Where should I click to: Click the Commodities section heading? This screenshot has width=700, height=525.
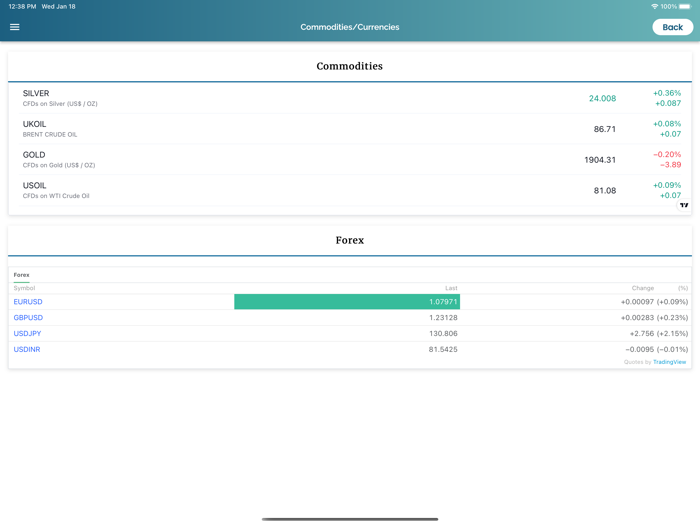(x=350, y=66)
